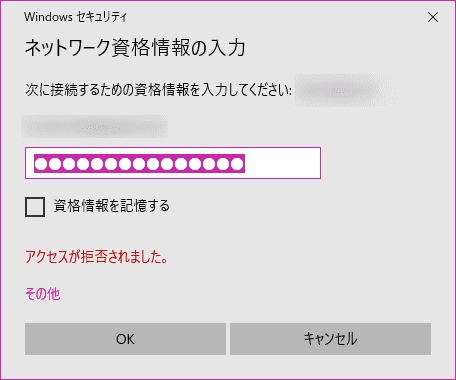This screenshot has width=456, height=380.
Task: Click empty space right of password dots
Action: click(282, 163)
